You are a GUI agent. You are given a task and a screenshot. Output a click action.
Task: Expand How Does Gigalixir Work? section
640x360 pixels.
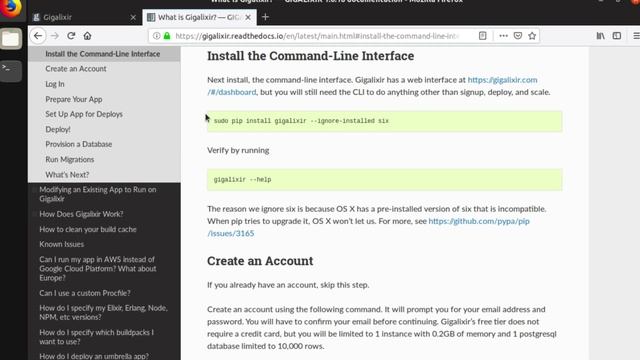tap(81, 214)
